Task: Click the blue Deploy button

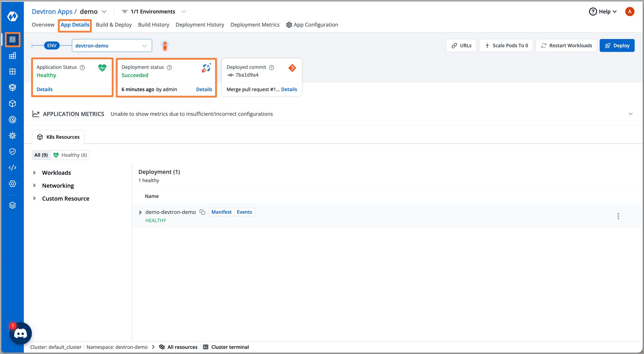Action: (x=617, y=46)
